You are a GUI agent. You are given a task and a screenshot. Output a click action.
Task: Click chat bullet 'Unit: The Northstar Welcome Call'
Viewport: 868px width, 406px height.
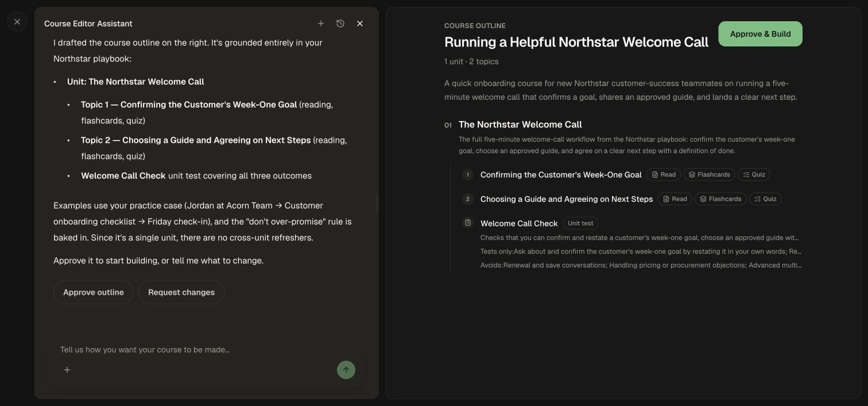coord(135,82)
